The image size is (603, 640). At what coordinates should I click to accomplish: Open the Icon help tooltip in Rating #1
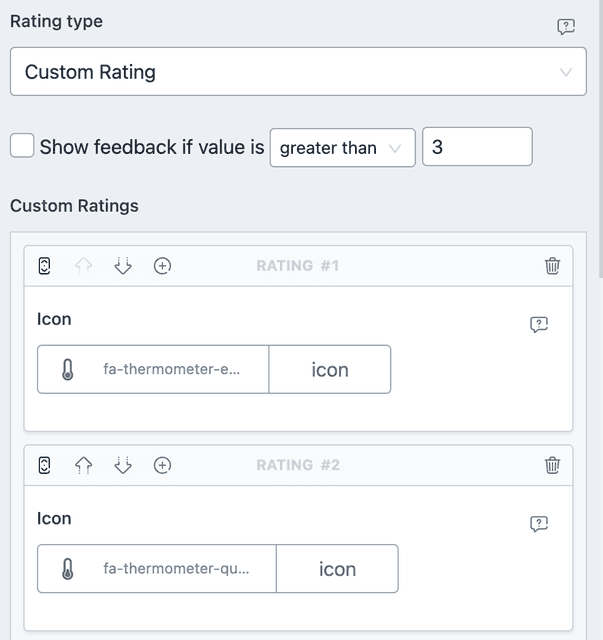pyautogui.click(x=539, y=324)
